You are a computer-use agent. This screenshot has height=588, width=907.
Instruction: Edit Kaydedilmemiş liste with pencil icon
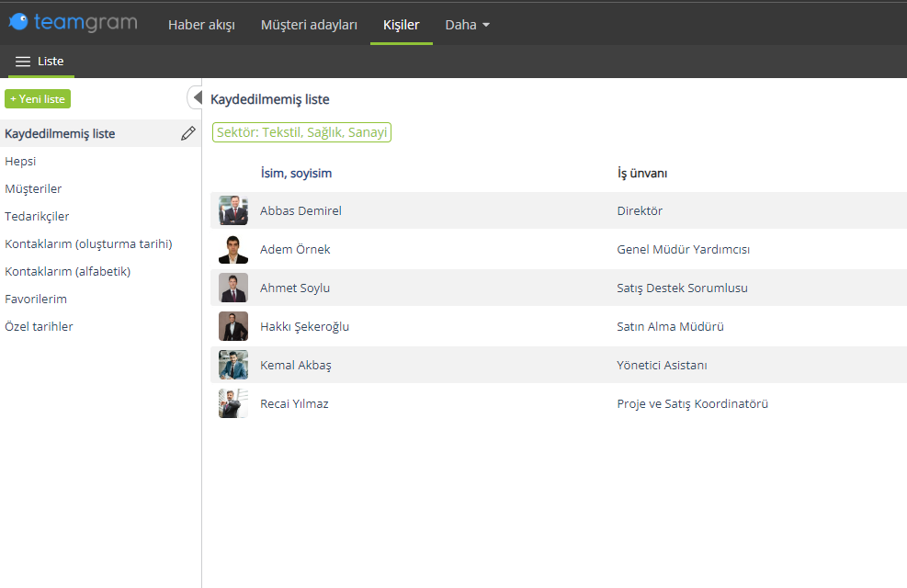(188, 133)
